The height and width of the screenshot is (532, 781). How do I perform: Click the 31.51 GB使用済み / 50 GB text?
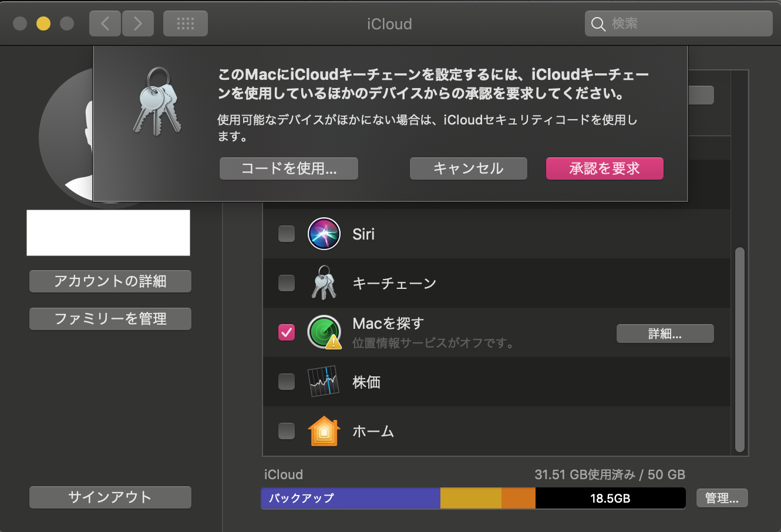tap(610, 474)
